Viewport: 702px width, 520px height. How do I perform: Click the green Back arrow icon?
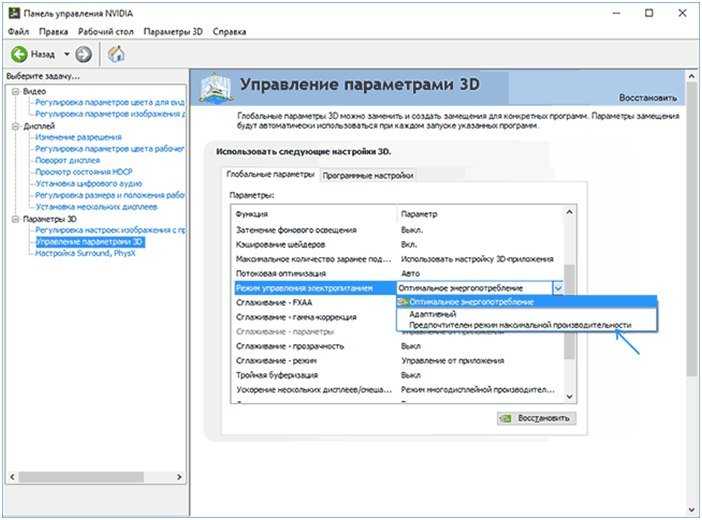click(19, 54)
